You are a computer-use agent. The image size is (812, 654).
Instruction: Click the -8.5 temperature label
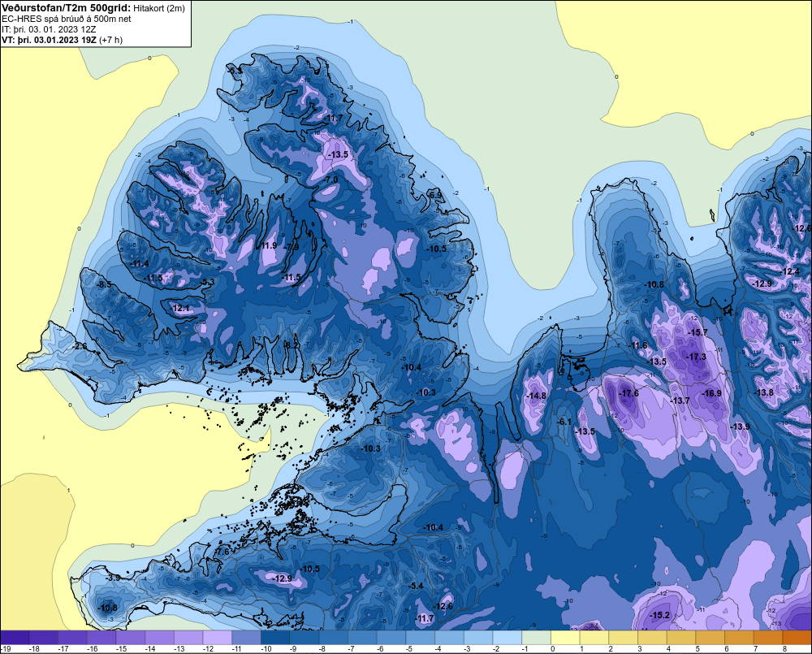point(105,284)
